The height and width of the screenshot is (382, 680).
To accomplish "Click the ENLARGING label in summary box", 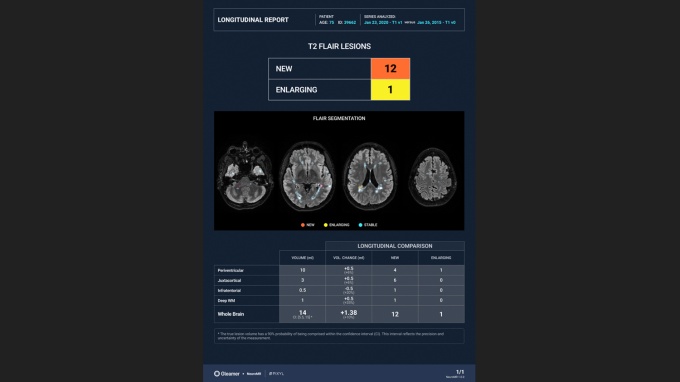I will (296, 90).
